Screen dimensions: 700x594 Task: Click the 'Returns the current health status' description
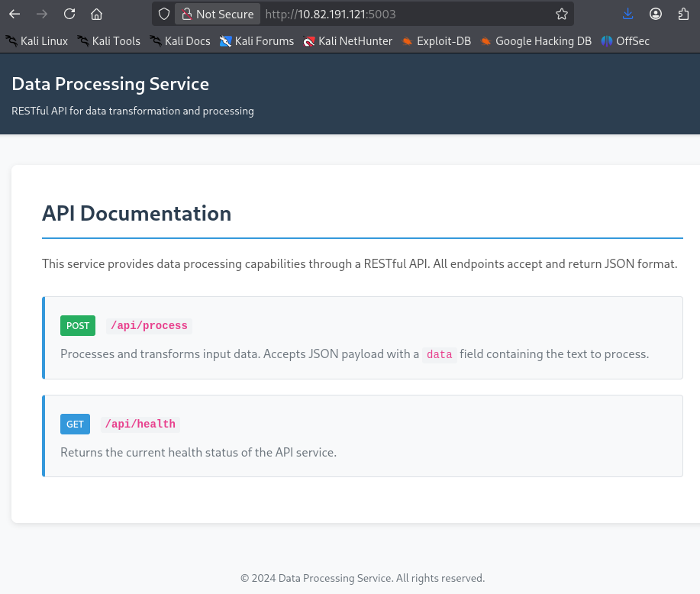198,453
